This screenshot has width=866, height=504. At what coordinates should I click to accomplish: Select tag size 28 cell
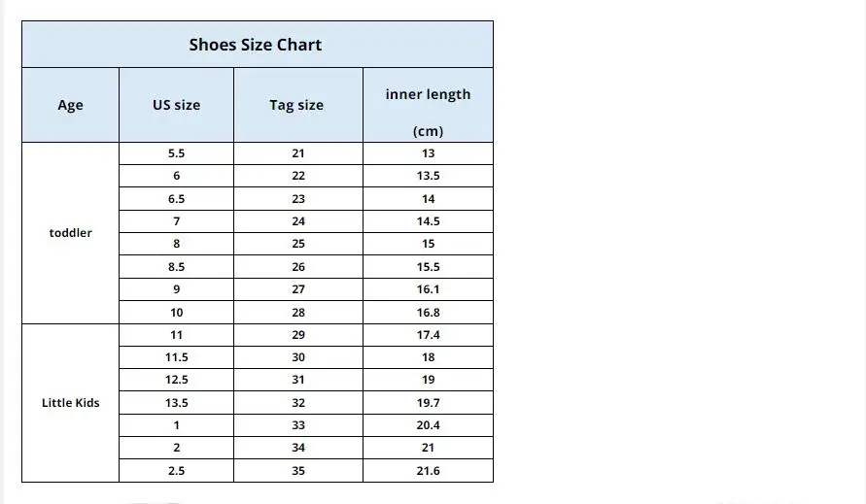298,313
